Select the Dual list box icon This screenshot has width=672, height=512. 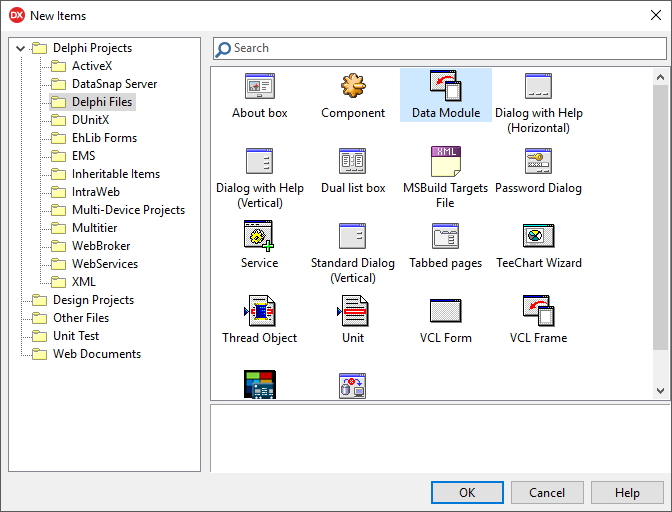point(352,162)
